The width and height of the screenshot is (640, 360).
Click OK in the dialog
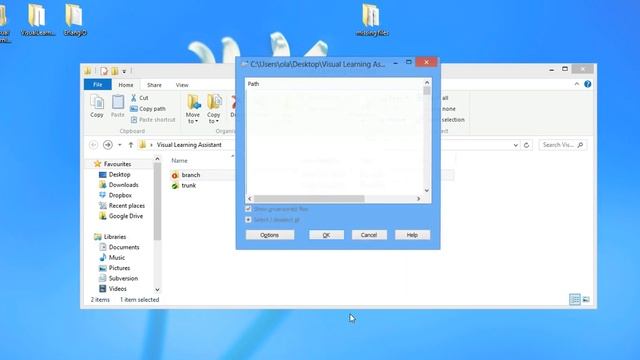tap(326, 235)
